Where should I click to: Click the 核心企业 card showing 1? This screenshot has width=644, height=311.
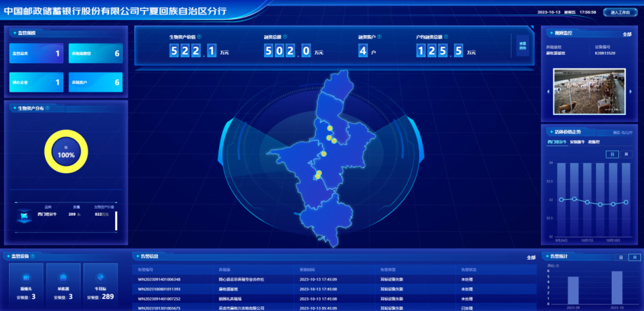36,82
